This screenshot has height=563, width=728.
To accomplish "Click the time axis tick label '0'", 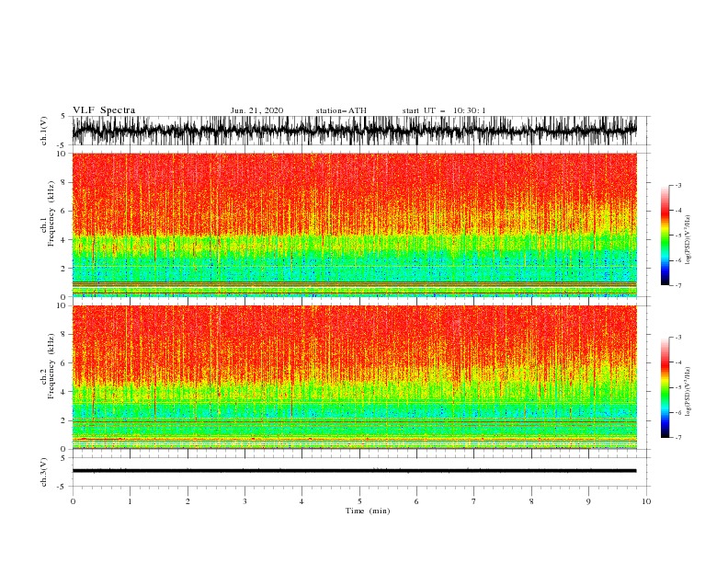I will pos(73,501).
